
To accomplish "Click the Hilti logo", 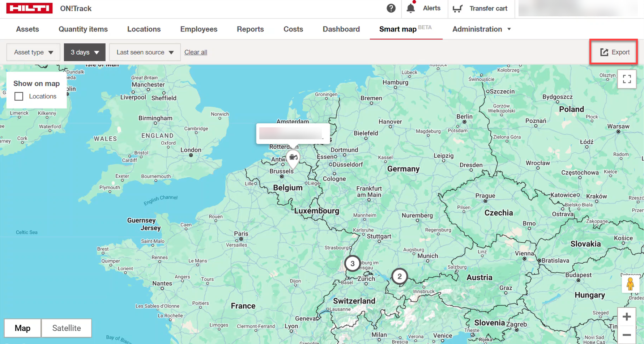I will (x=29, y=8).
